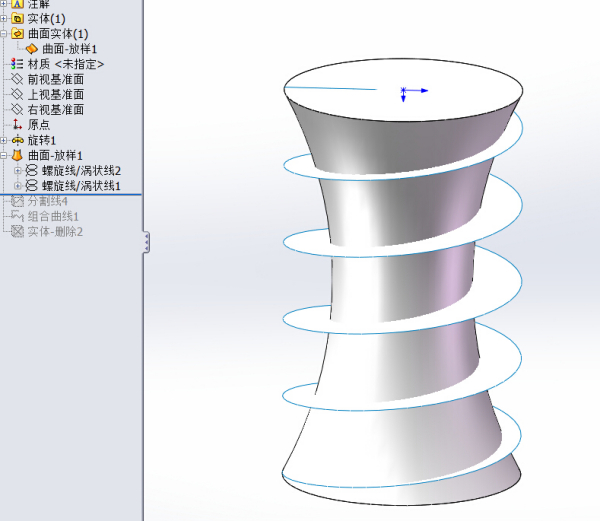Click the 材质 material icon
The image size is (600, 521).
tap(17, 64)
